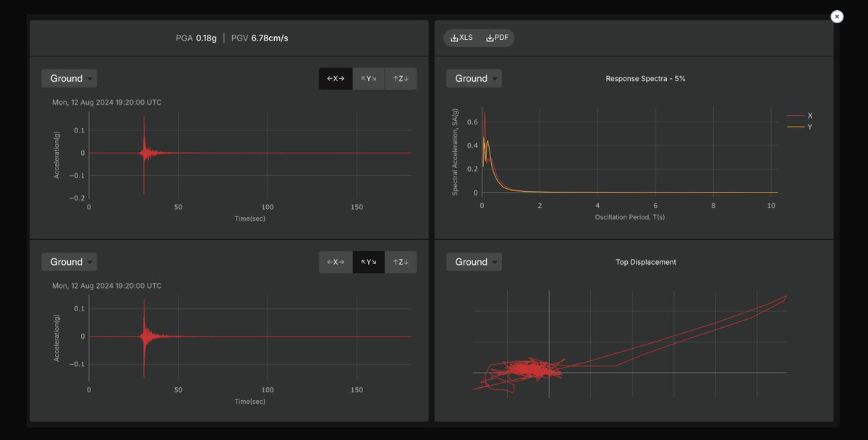Click the Response Spectra - 5% title
The width and height of the screenshot is (868, 440).
(x=645, y=78)
